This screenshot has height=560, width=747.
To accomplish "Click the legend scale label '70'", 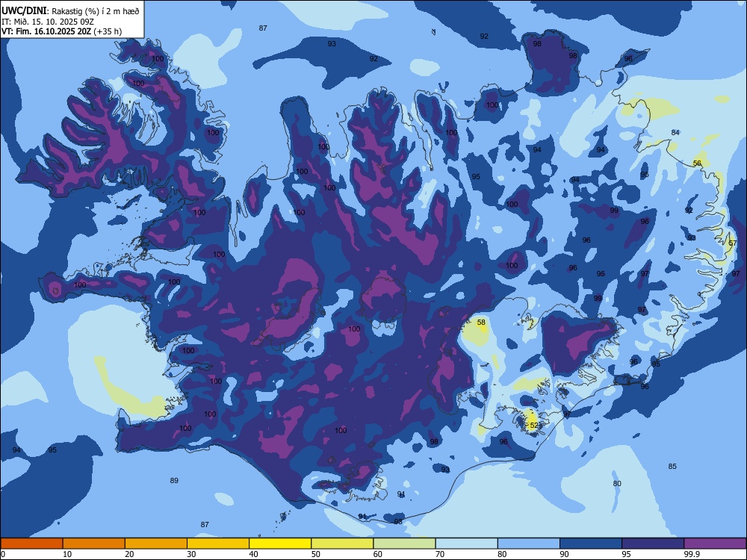I will point(440,554).
